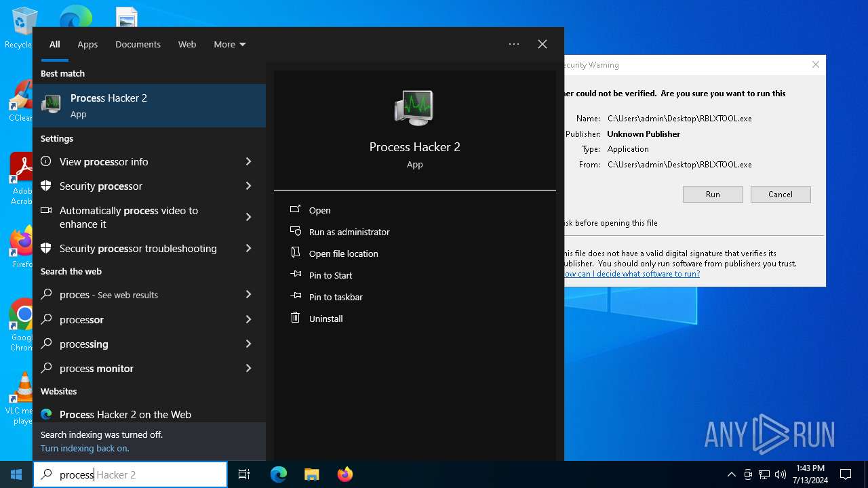Expand the 'proces' web results arrow
This screenshot has height=488, width=868.
(248, 294)
